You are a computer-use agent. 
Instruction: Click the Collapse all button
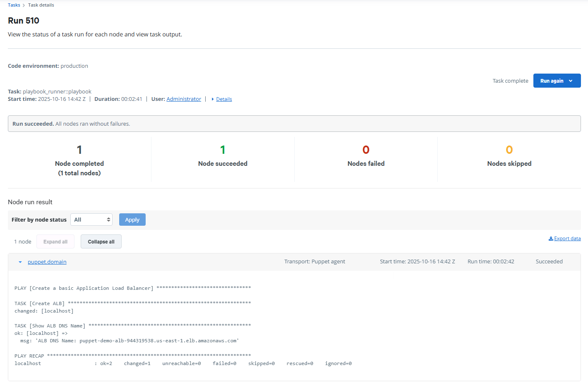(x=101, y=241)
